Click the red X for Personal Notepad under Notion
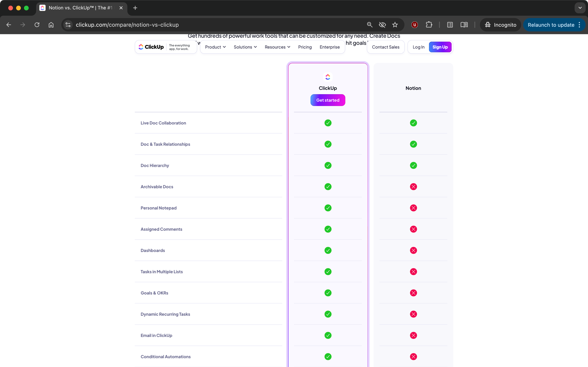The height and width of the screenshot is (367, 588). click(413, 208)
